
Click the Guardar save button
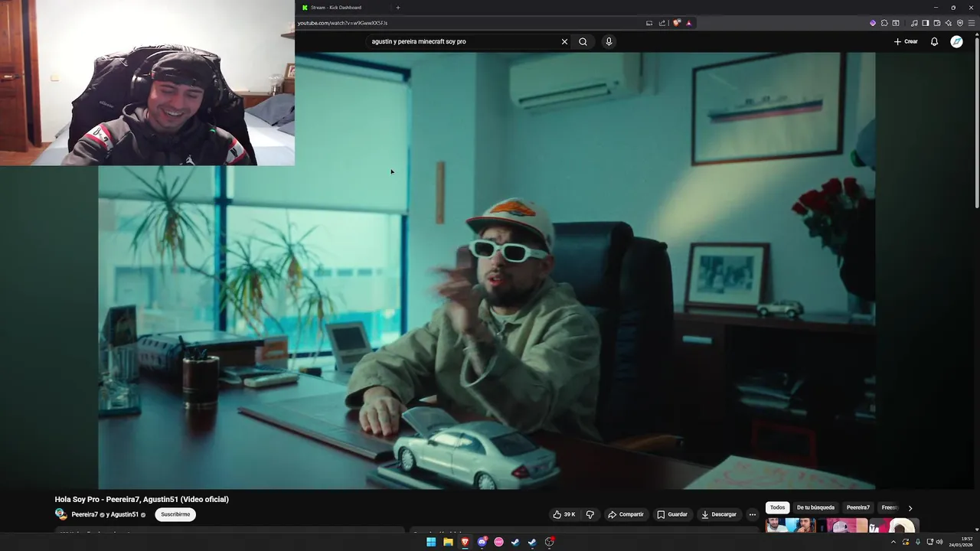coord(672,514)
